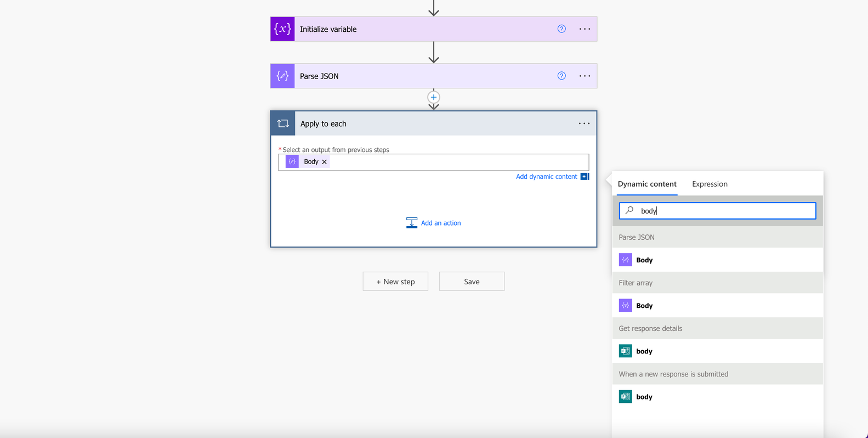The image size is (868, 438).
Task: Click the New step button
Action: (395, 282)
